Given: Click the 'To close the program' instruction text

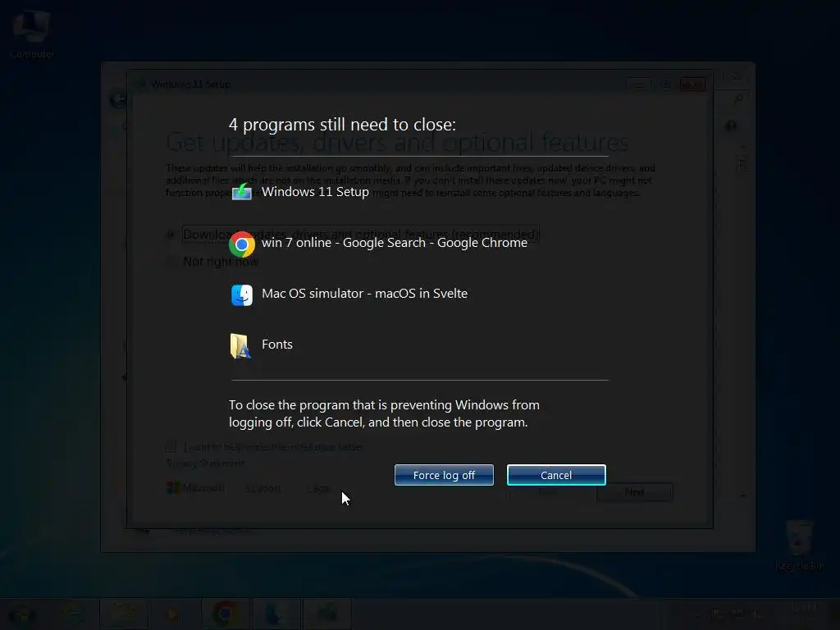Looking at the screenshot, I should [384, 413].
